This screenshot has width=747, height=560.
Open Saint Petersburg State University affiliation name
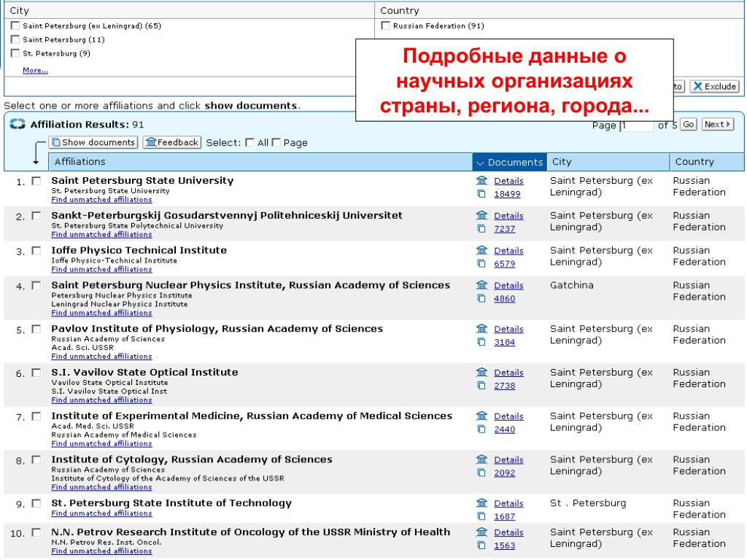(142, 181)
